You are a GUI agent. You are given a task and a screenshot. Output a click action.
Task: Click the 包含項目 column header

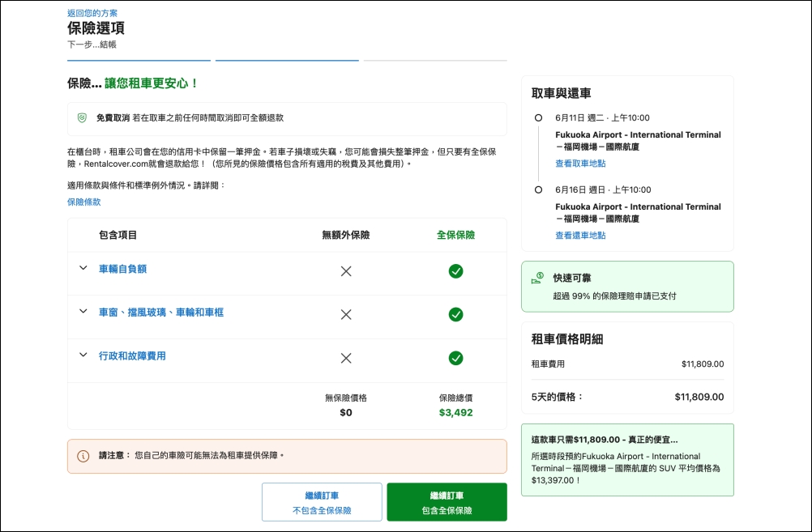[x=118, y=235]
